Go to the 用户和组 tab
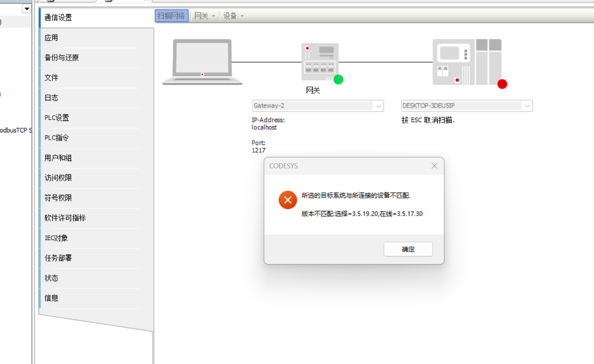Image resolution: width=594 pixels, height=364 pixels. [x=58, y=158]
